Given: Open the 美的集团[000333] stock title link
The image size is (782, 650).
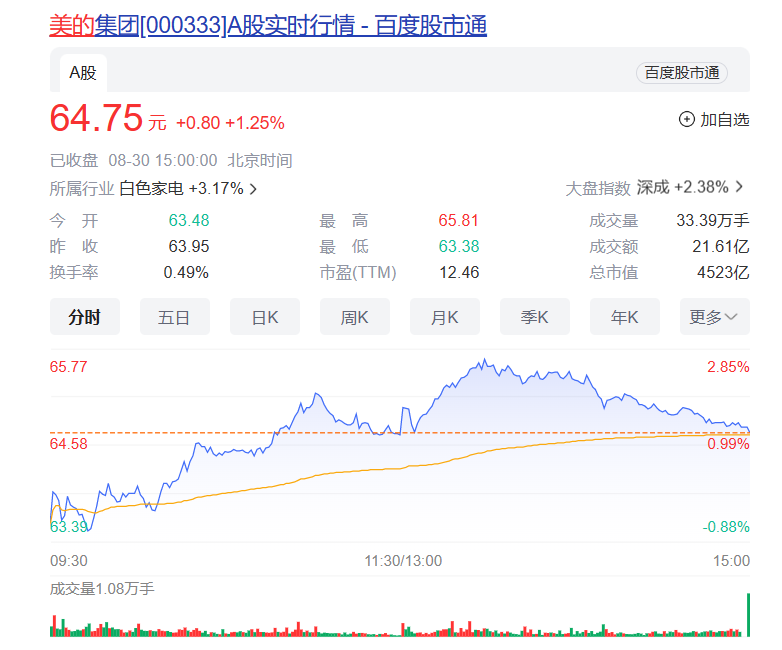Looking at the screenshot, I should 268,25.
